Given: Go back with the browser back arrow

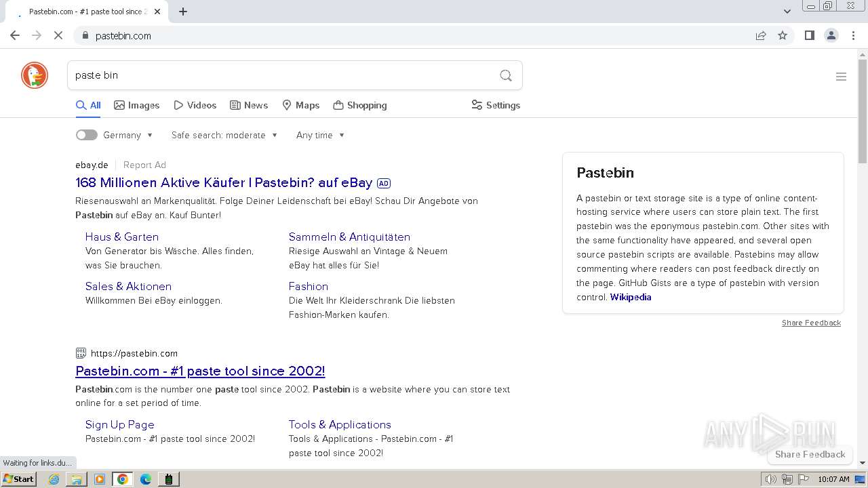Looking at the screenshot, I should (15, 35).
